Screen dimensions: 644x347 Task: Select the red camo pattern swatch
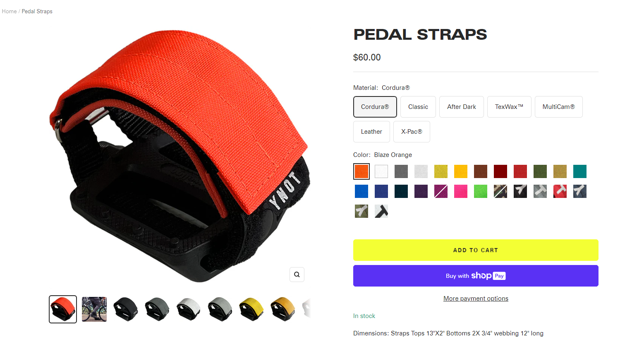tap(560, 191)
